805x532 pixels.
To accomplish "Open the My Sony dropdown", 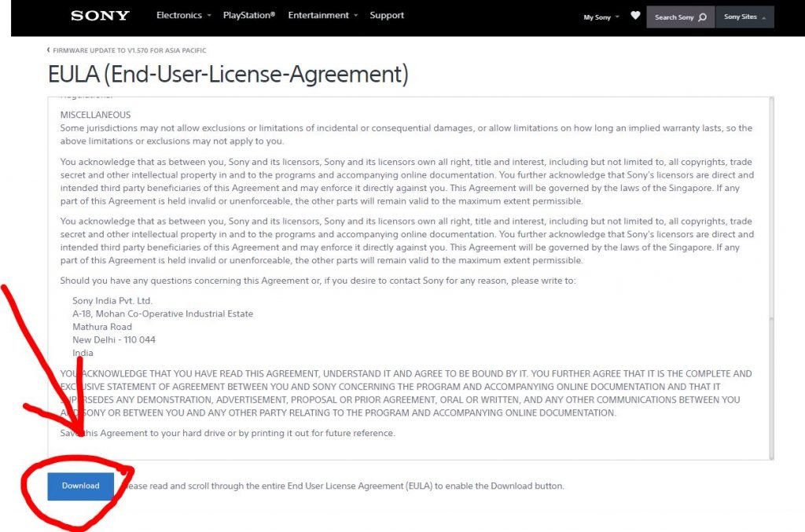I will pos(601,17).
